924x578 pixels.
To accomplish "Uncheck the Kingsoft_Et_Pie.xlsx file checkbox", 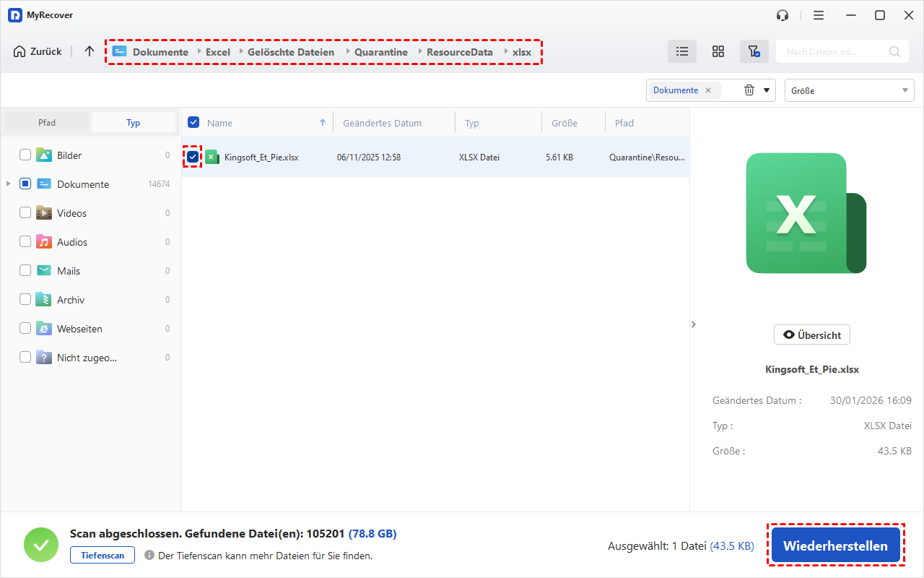I will [x=193, y=157].
